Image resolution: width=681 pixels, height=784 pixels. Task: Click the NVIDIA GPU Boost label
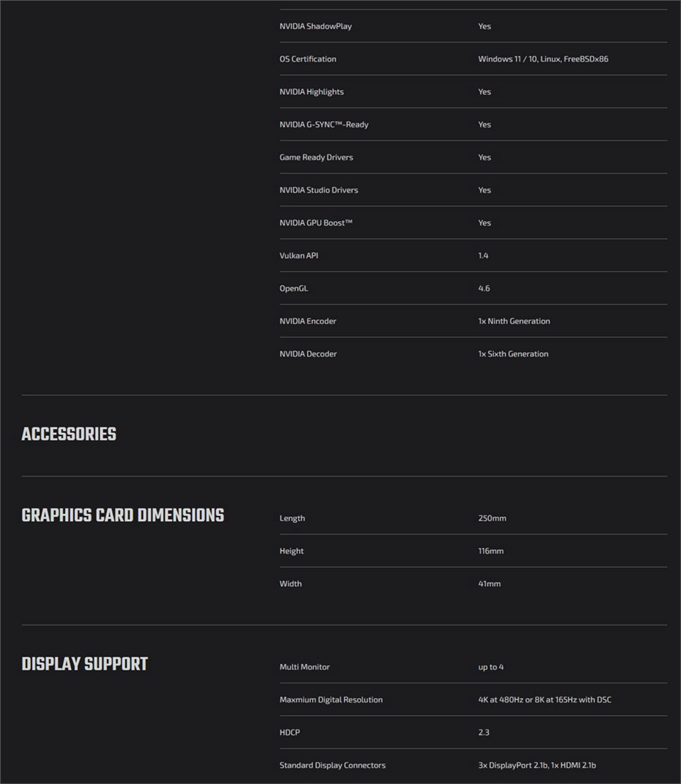tap(316, 223)
